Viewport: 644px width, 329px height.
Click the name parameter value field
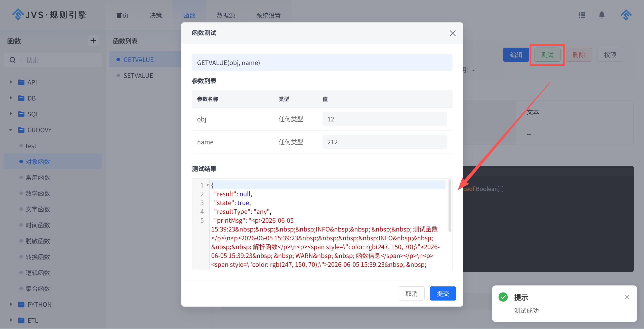tap(385, 142)
